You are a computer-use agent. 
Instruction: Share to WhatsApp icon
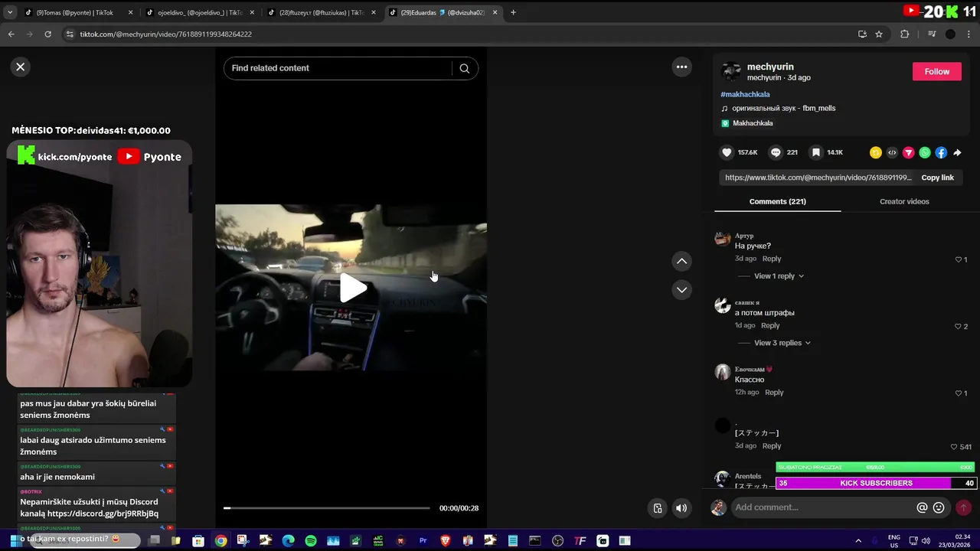click(x=925, y=152)
